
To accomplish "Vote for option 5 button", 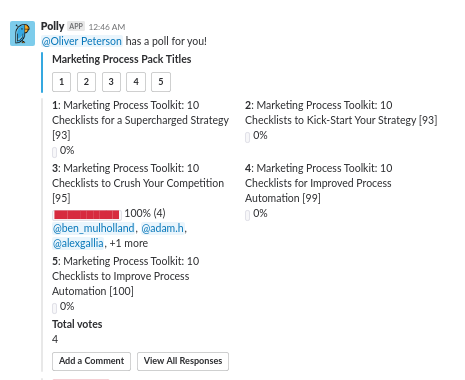I will [161, 82].
